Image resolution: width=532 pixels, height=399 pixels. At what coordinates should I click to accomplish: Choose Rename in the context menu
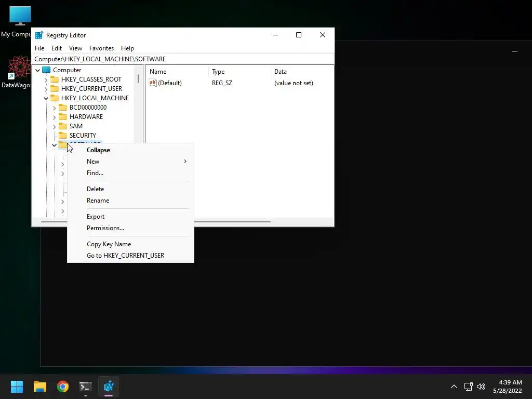[x=130, y=201]
